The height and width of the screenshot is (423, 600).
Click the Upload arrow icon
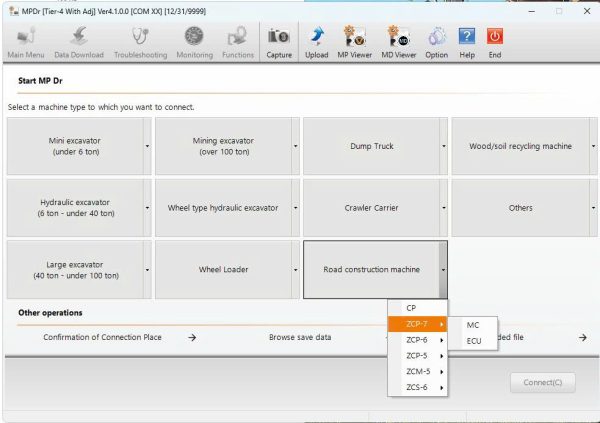pyautogui.click(x=316, y=42)
